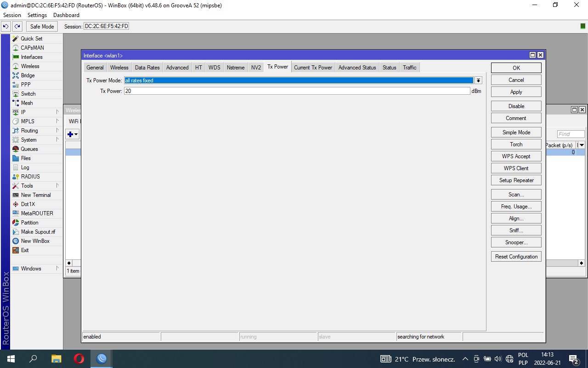Expand the MPLS submenu
The width and height of the screenshot is (588, 368).
click(58, 121)
